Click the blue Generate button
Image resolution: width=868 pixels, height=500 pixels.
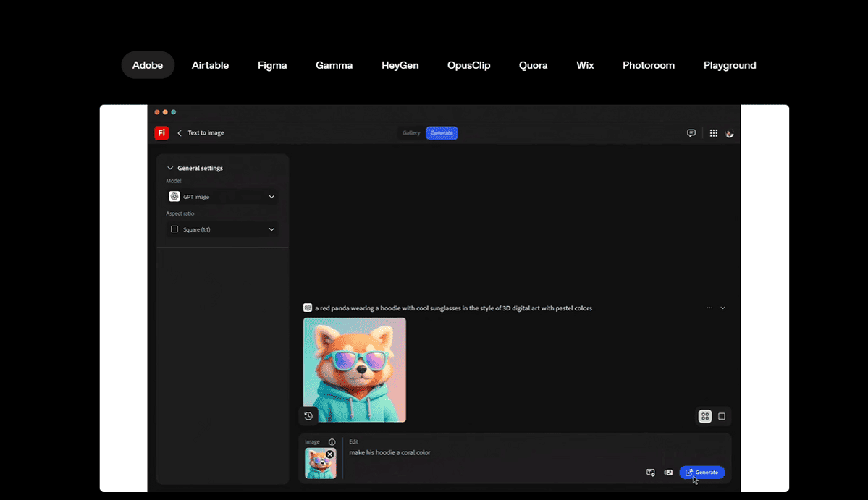click(x=702, y=473)
